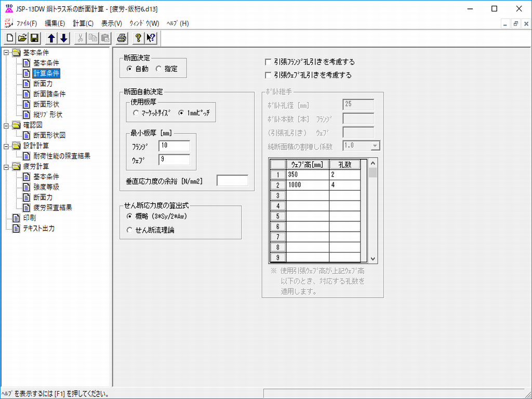Click the web height table scrollbar down arrow
The height and width of the screenshot is (399, 532).
coord(373,258)
